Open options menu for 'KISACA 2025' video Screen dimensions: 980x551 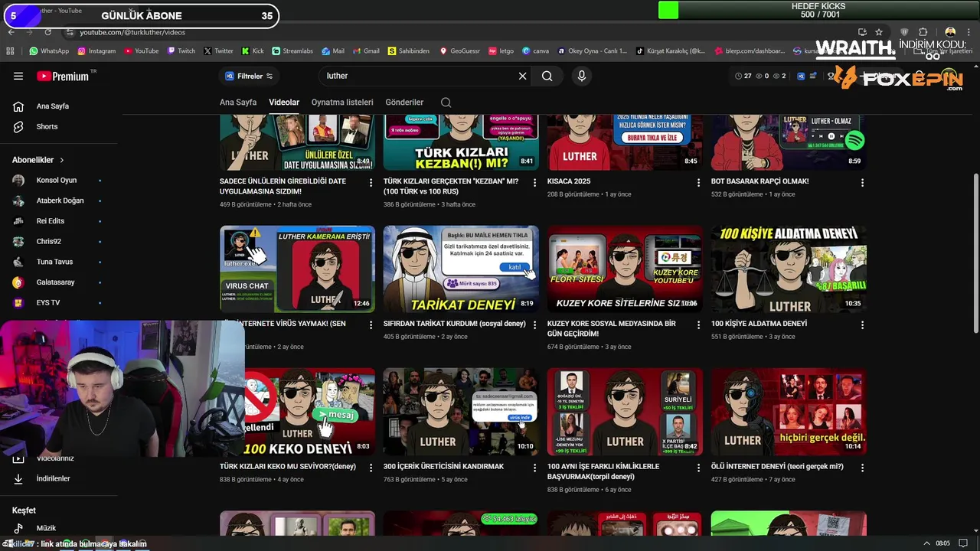click(698, 183)
